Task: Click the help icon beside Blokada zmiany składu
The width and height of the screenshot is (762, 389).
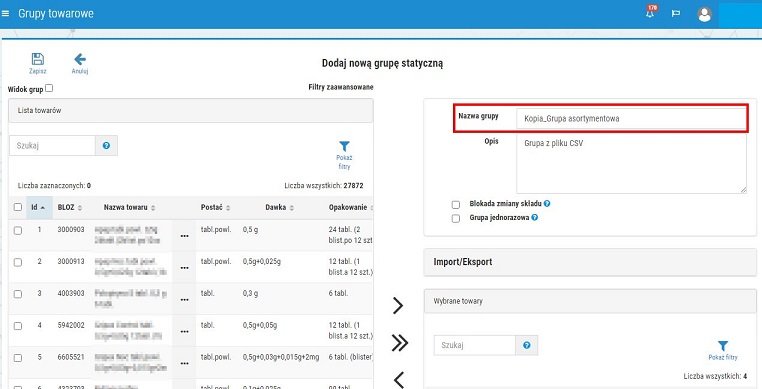Action: click(x=547, y=204)
